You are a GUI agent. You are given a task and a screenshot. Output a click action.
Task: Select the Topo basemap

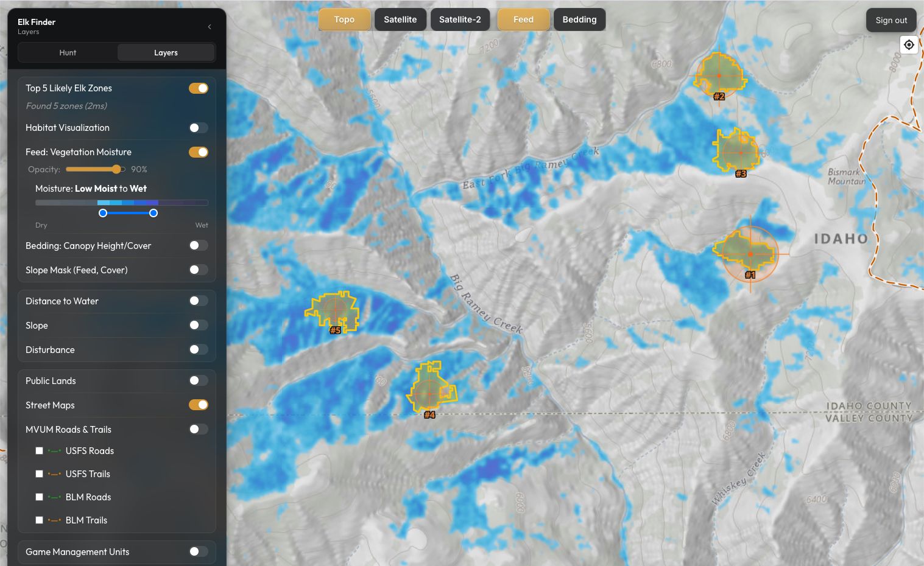(344, 19)
